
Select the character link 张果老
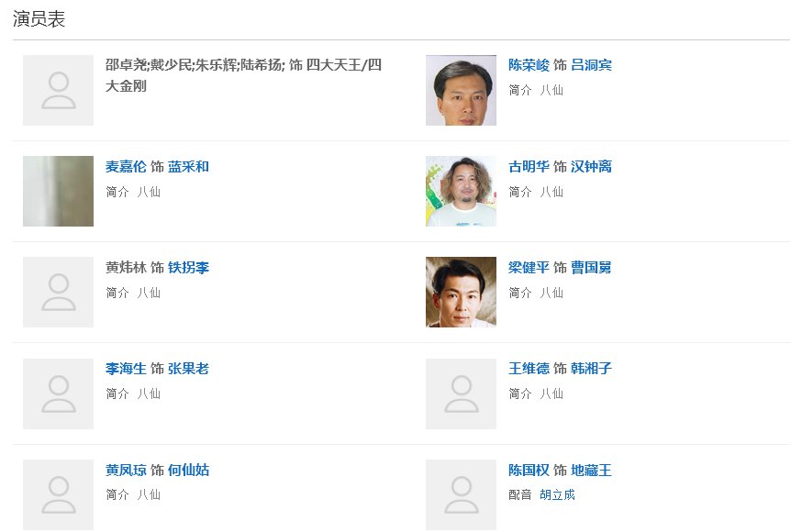coord(186,369)
